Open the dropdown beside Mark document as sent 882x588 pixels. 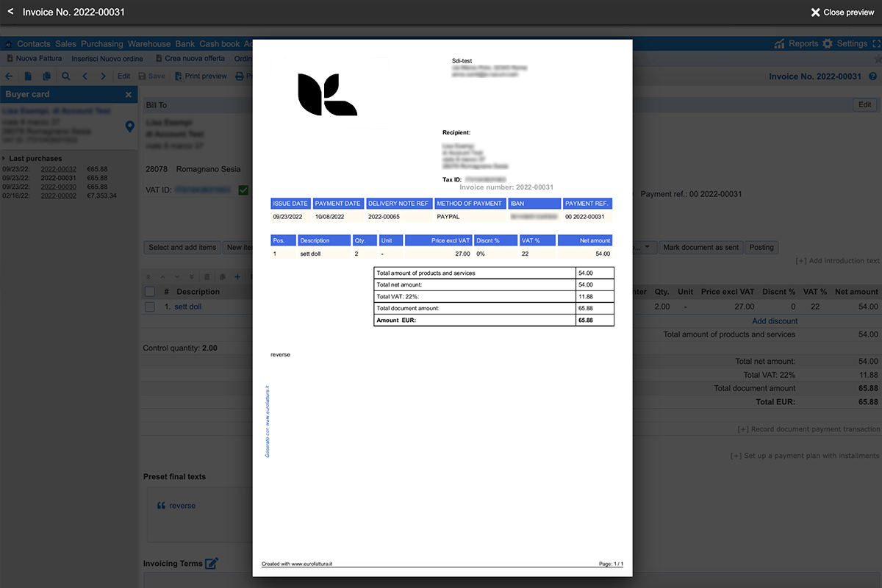646,247
